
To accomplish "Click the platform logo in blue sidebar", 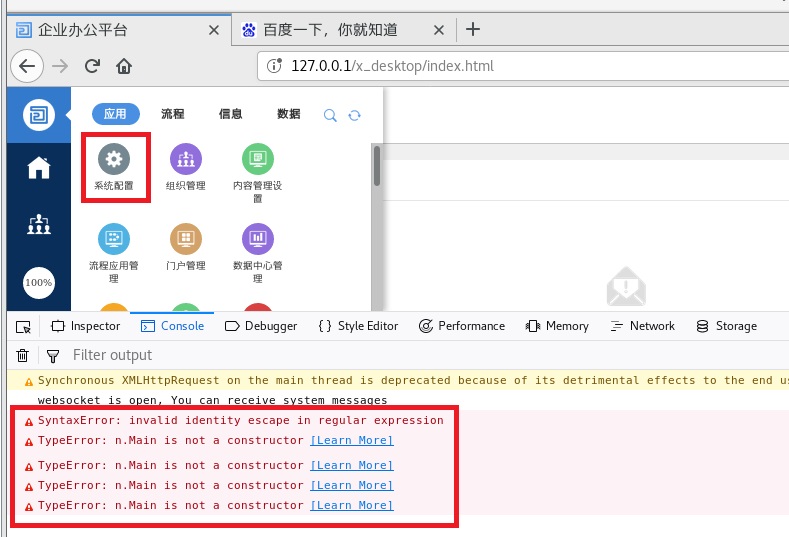I will [39, 115].
